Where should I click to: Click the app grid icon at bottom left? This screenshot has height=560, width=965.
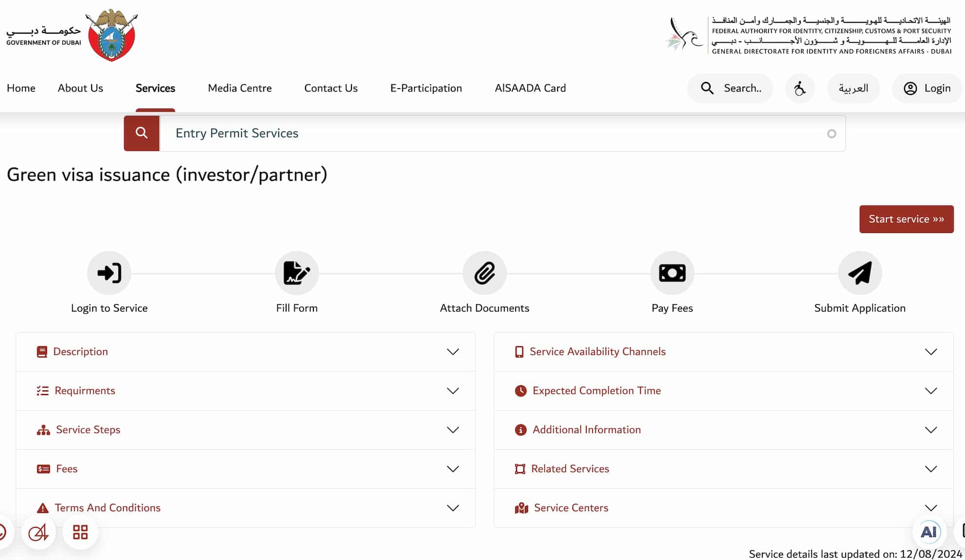(x=80, y=532)
